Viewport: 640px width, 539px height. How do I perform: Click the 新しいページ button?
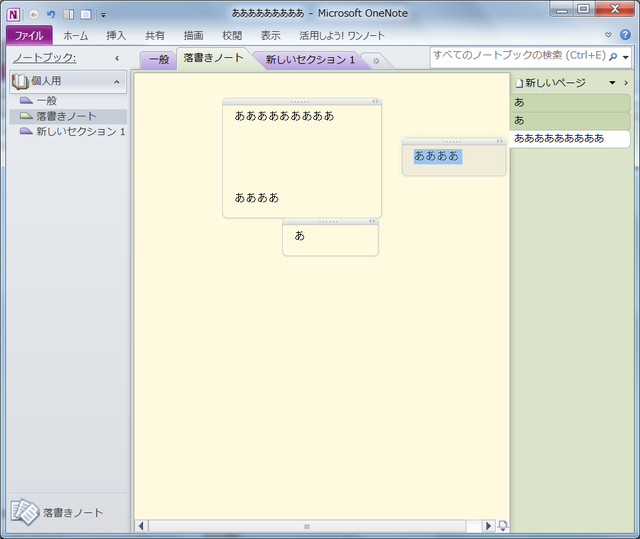pos(550,83)
